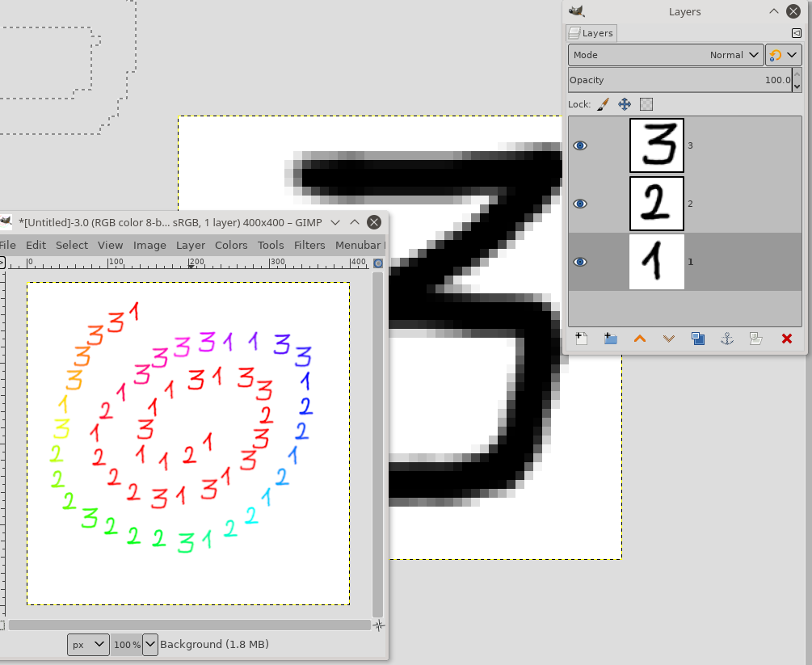
Task: Click the vertical scrollbar of Untitled-3.0 window
Action: click(x=377, y=444)
